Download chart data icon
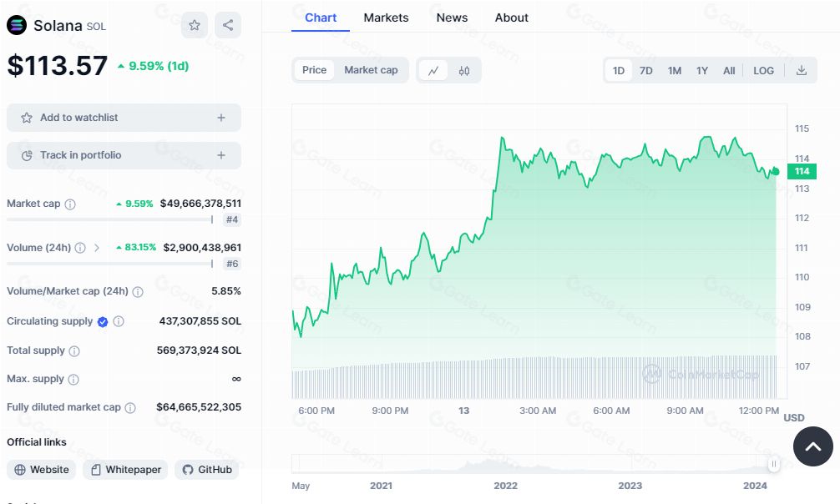840x504 pixels. point(802,70)
